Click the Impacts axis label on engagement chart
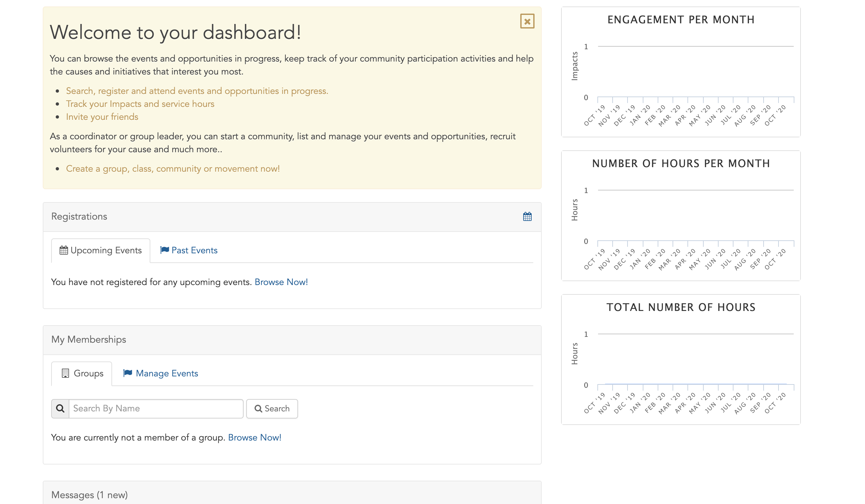This screenshot has height=504, width=865. 574,66
